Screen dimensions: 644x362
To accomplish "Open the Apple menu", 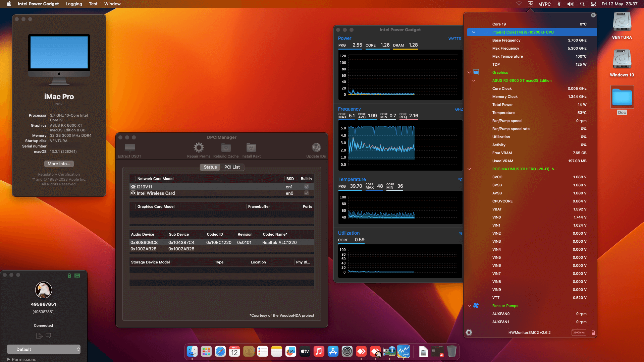I will point(9,4).
